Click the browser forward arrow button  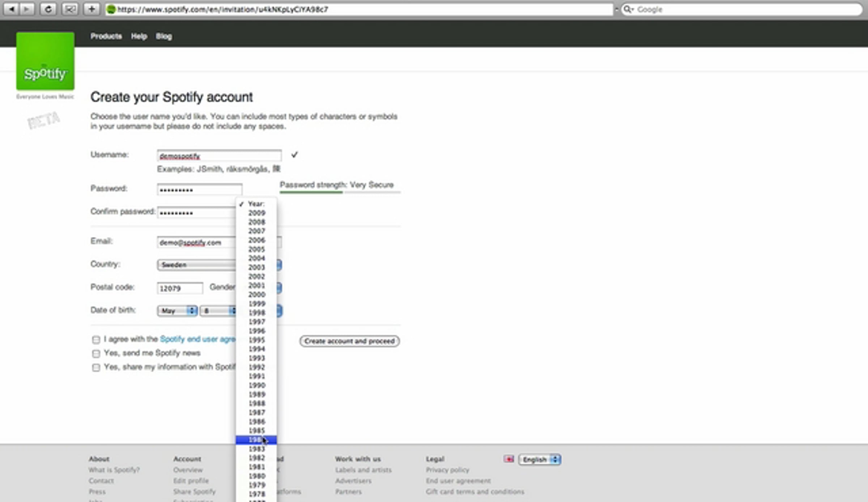27,9
